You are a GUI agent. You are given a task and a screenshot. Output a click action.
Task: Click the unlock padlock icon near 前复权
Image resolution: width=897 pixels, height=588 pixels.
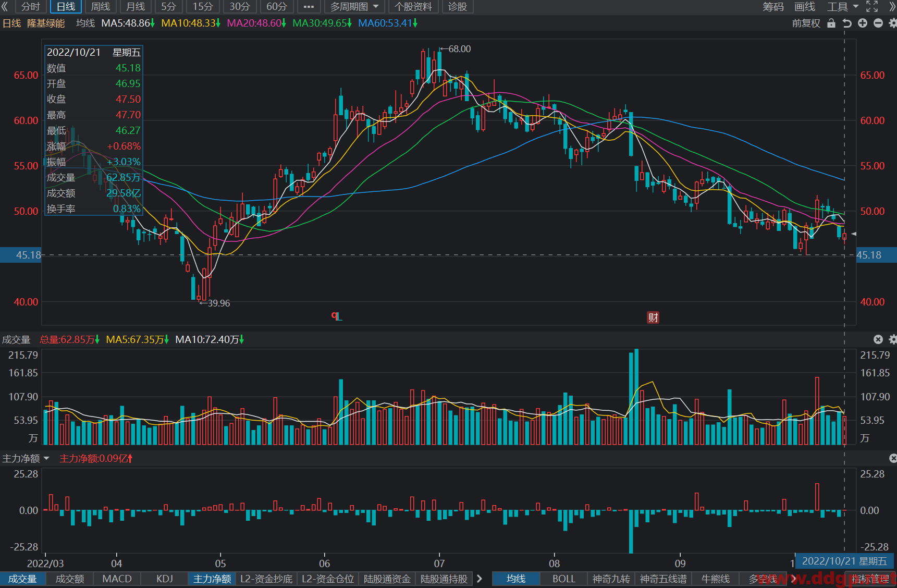coord(831,23)
